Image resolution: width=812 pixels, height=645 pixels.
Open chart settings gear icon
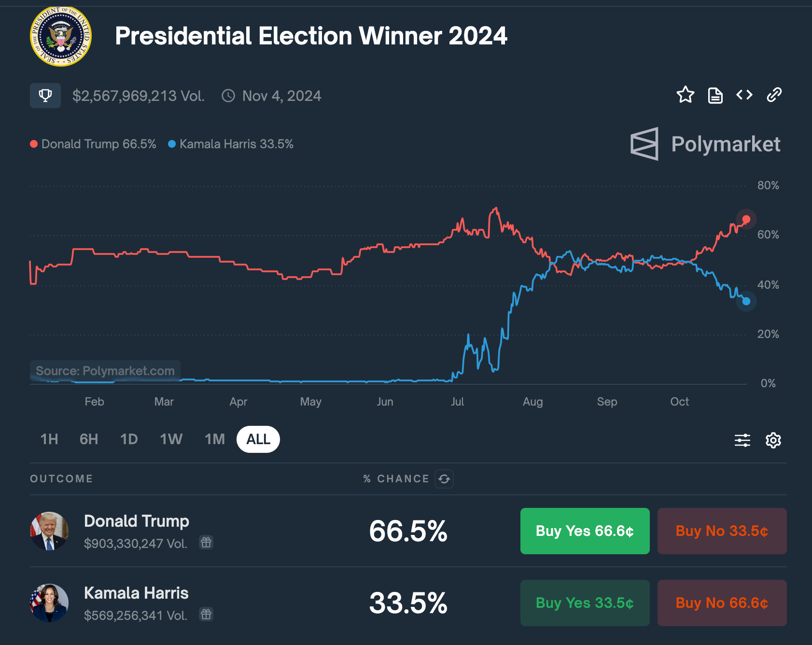[x=773, y=440]
